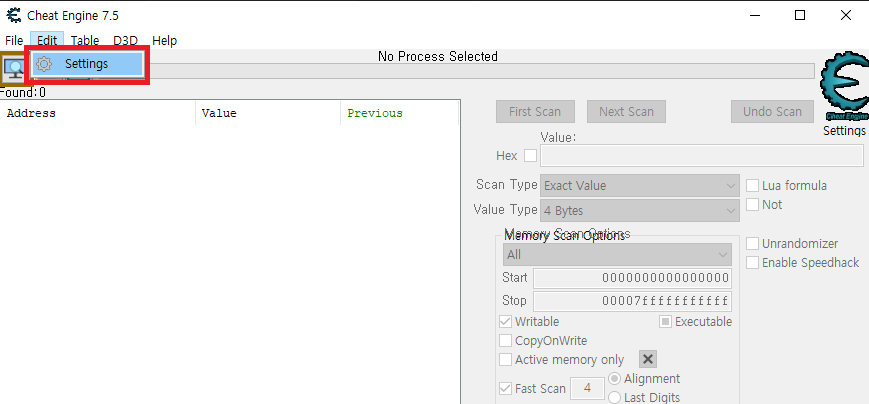This screenshot has height=404, width=869.
Task: Open the Scan Type dropdown
Action: (x=640, y=186)
